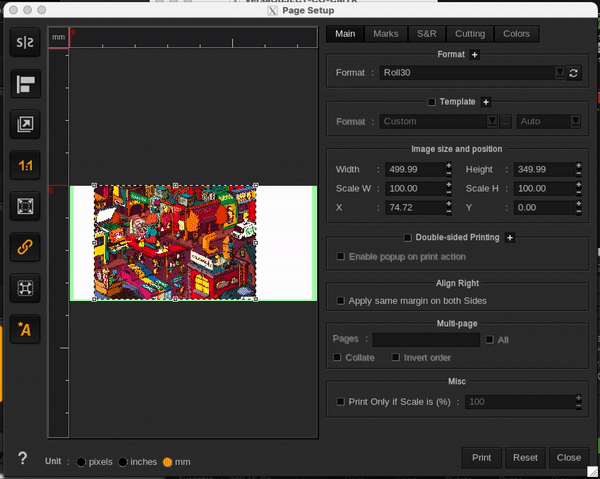Click the bounding handles icon in sidebar

click(x=25, y=288)
